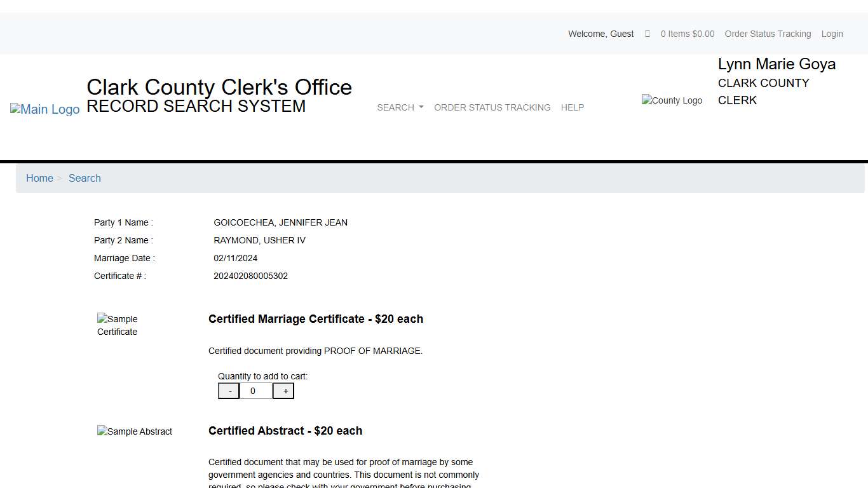Open the SEARCH dropdown in navigation
This screenshot has width=868, height=488.
pos(400,107)
